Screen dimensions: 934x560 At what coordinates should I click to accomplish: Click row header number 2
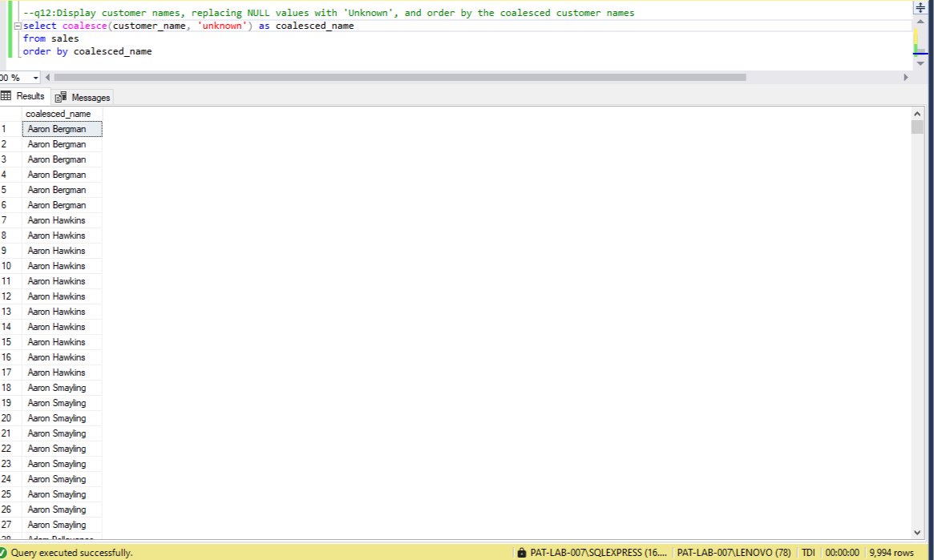[x=10, y=144]
